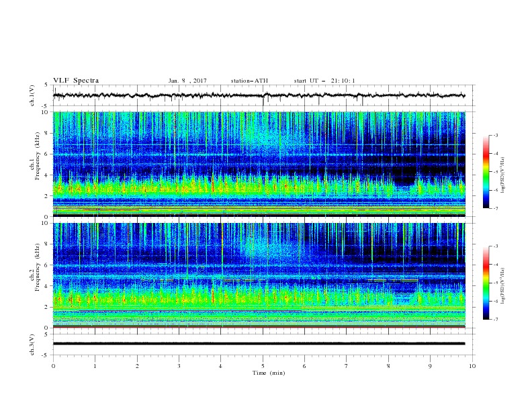Image resolution: width=532 pixels, height=411 pixels.
Task: Click the ch.3 voltage waveform trace
Action: [259, 344]
